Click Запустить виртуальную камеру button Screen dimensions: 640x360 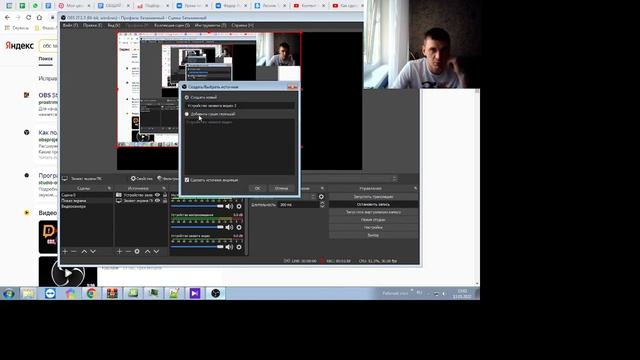[x=373, y=212]
